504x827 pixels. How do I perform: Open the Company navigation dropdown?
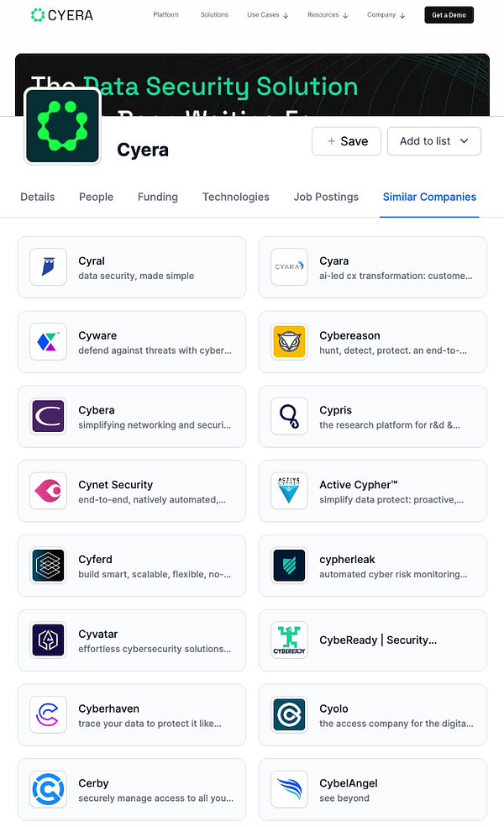(x=386, y=15)
